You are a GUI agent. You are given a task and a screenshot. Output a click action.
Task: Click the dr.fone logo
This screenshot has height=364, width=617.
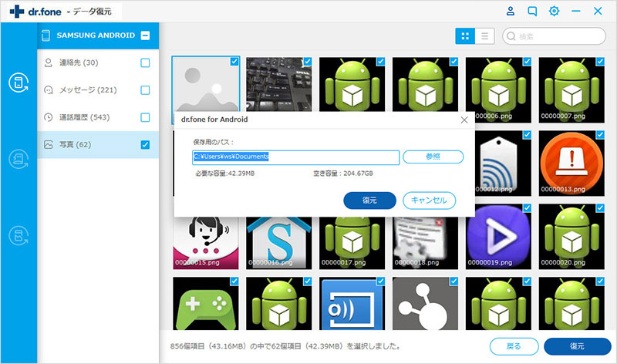coord(35,12)
